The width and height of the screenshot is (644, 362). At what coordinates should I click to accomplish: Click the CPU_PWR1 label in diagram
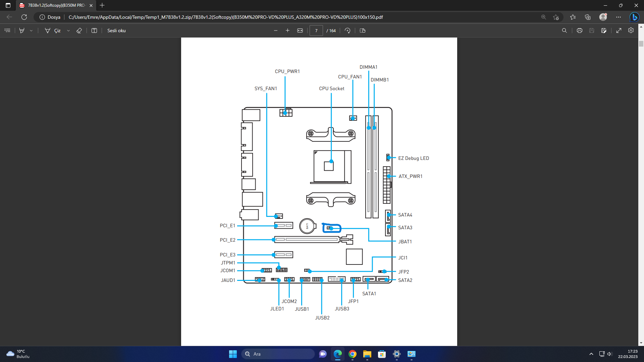click(x=287, y=71)
